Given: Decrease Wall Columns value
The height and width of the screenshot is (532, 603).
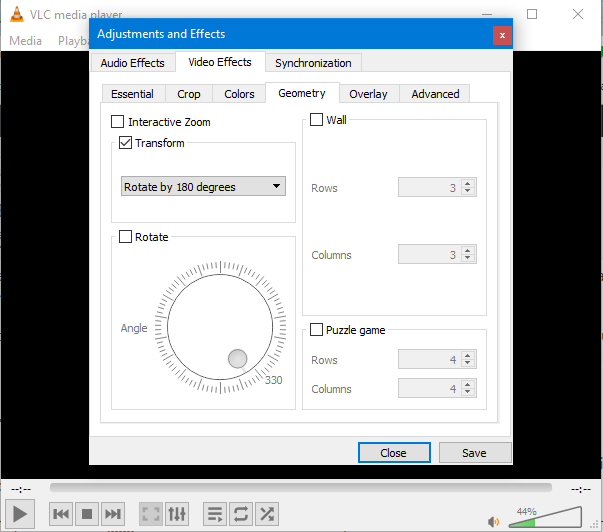Looking at the screenshot, I should (x=468, y=258).
